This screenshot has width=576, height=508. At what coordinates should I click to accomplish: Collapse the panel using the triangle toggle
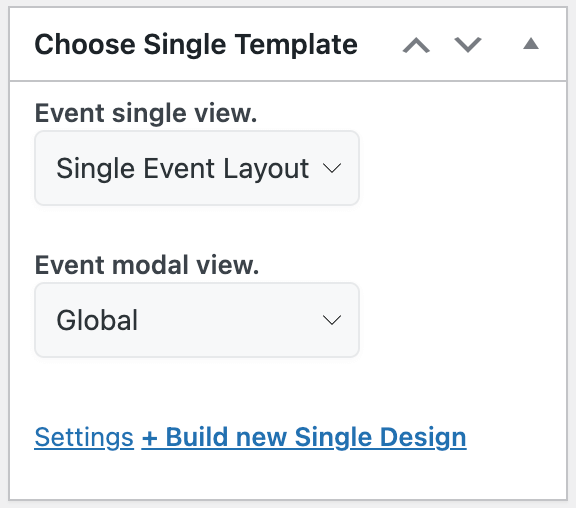pos(531,44)
